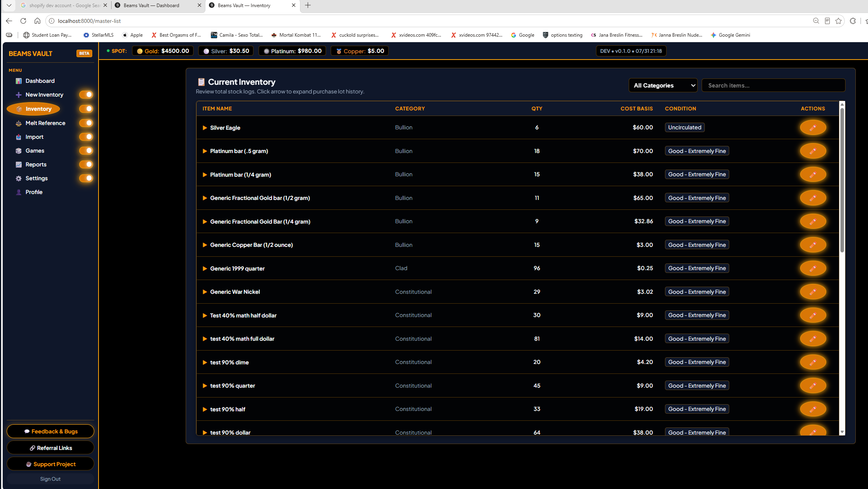Toggle the Melt Reference switch

[x=86, y=123]
